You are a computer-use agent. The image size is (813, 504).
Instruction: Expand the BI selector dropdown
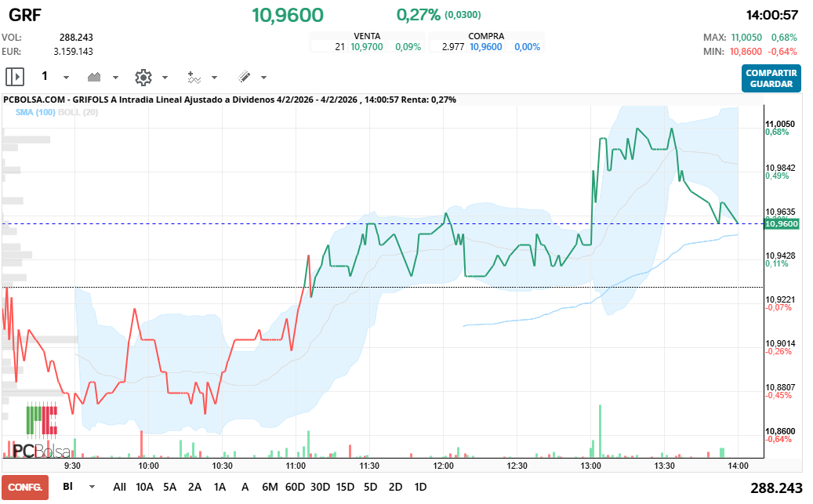[92, 487]
